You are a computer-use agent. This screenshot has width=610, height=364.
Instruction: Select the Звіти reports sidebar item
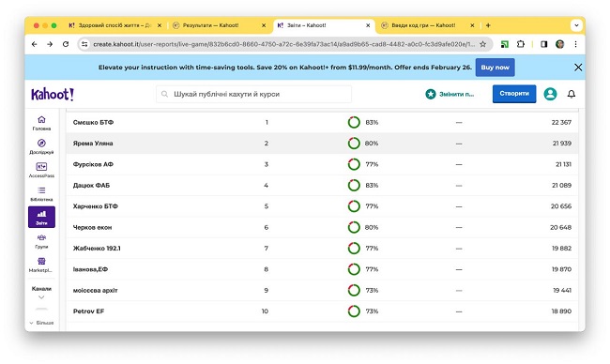41,217
